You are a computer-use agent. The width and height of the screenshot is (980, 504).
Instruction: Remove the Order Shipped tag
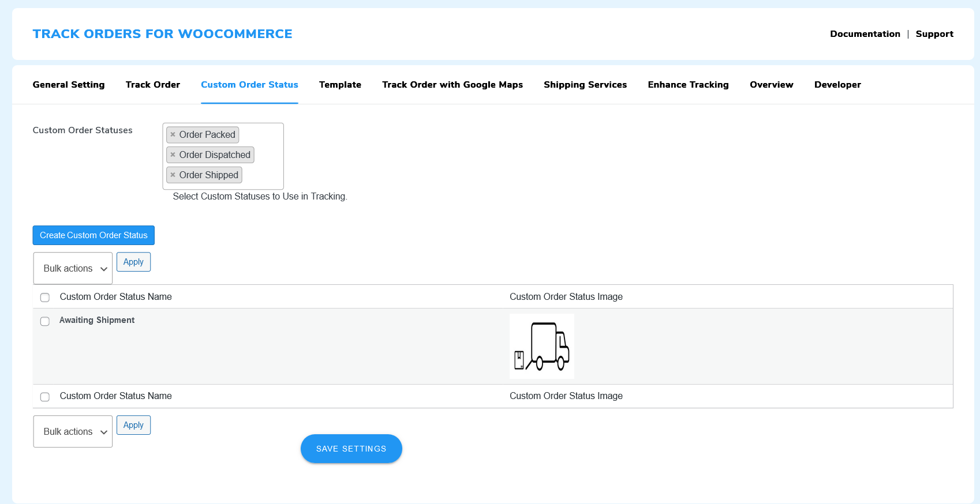pos(173,175)
